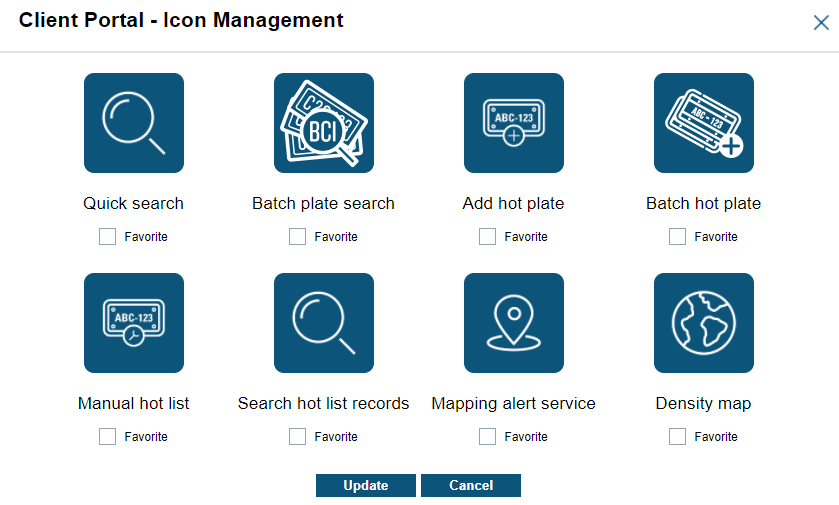Mark Quick search as Favorite

(107, 237)
